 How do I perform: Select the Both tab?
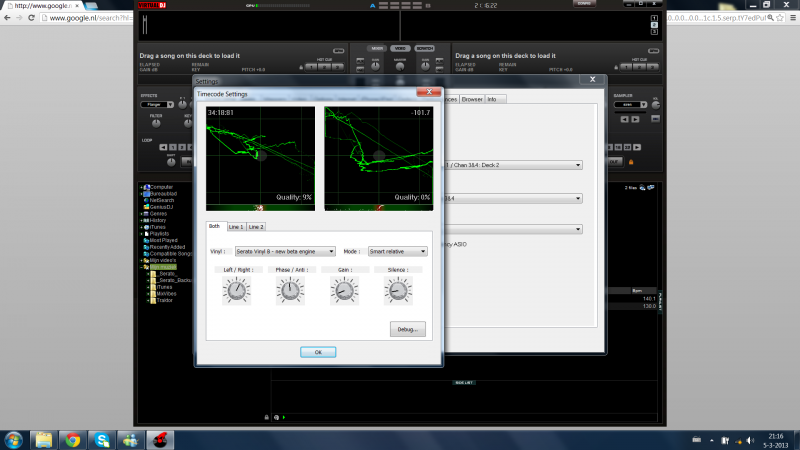[x=215, y=227]
